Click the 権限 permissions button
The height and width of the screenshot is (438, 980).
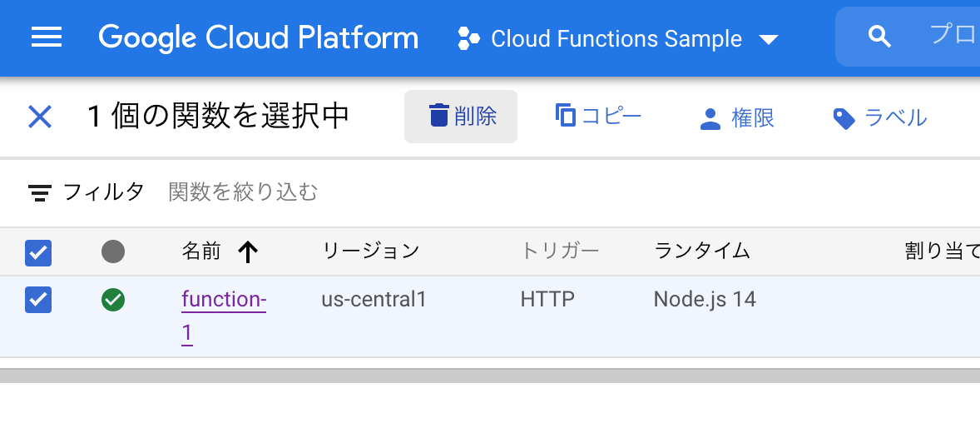(737, 117)
